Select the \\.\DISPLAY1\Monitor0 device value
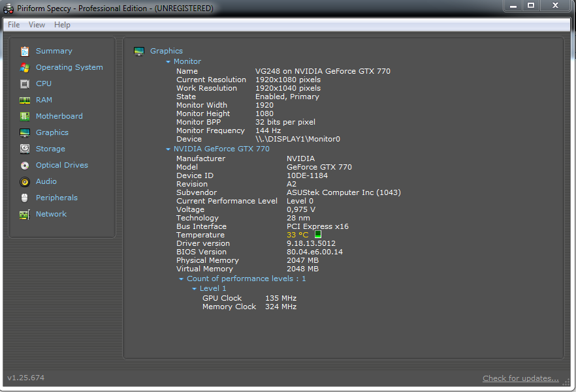The height and width of the screenshot is (392, 576). click(298, 139)
